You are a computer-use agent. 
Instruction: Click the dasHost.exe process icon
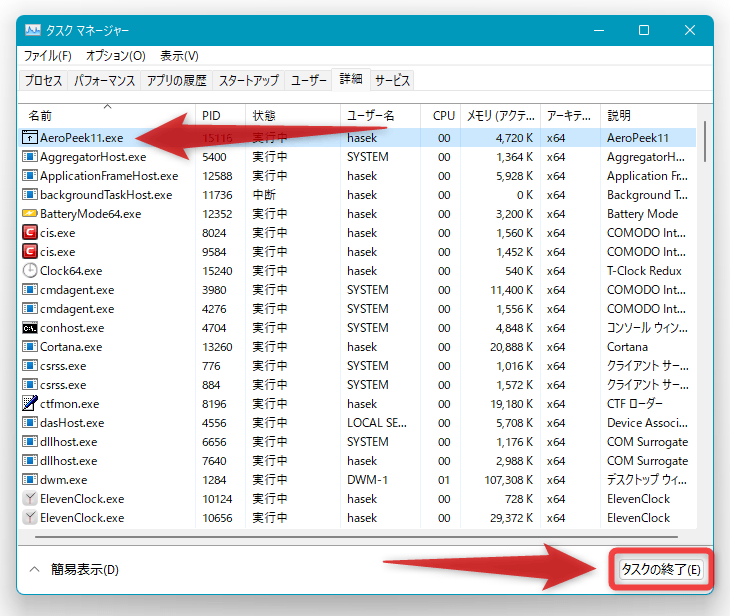pyautogui.click(x=30, y=423)
